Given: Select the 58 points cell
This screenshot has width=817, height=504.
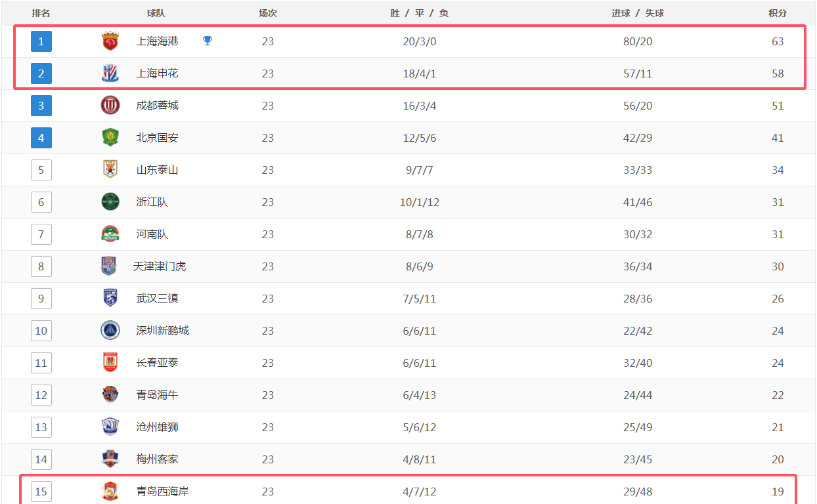Looking at the screenshot, I should point(778,73).
